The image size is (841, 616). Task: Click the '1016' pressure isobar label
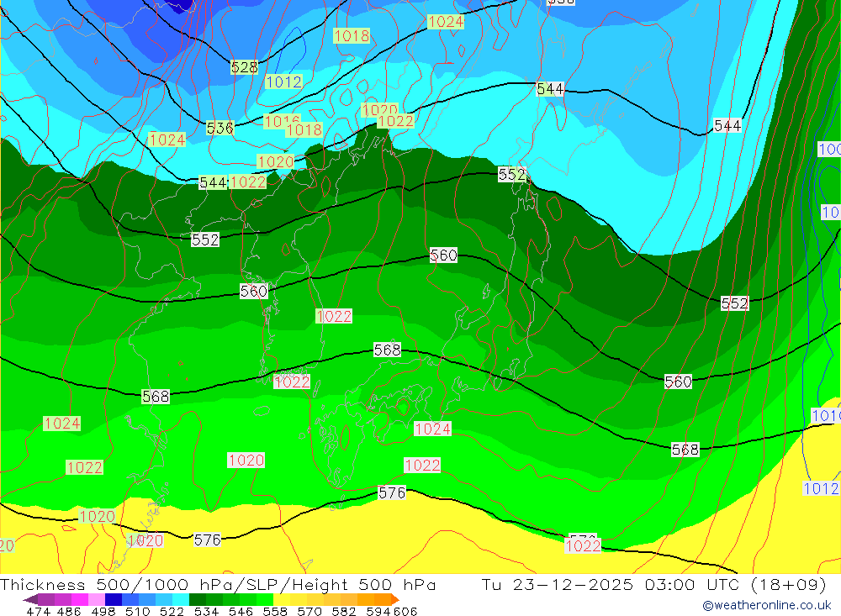coord(282,121)
